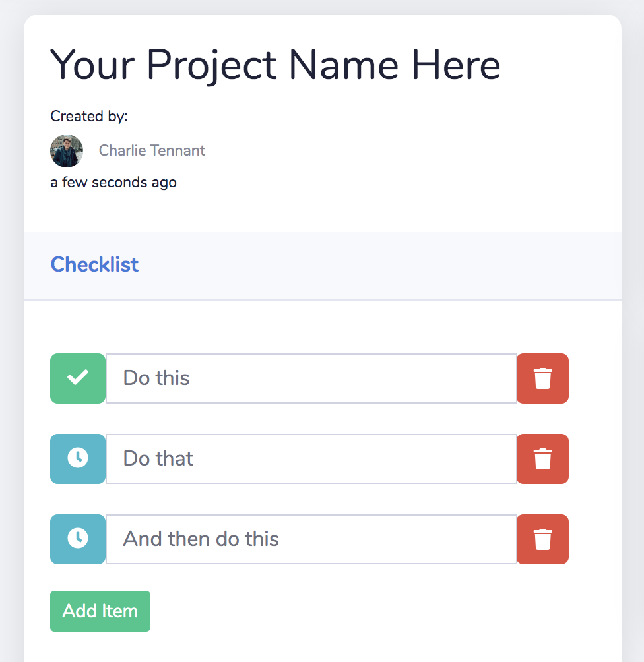Edit the Do this text field
The image size is (644, 662).
(311, 378)
